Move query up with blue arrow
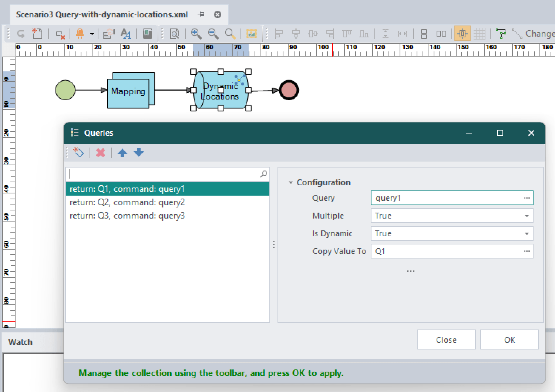Viewport: 555px width, 392px height. click(x=122, y=153)
